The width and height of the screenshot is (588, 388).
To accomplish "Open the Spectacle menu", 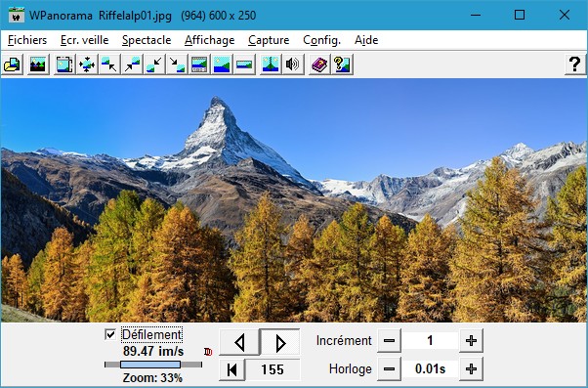I will pos(147,40).
